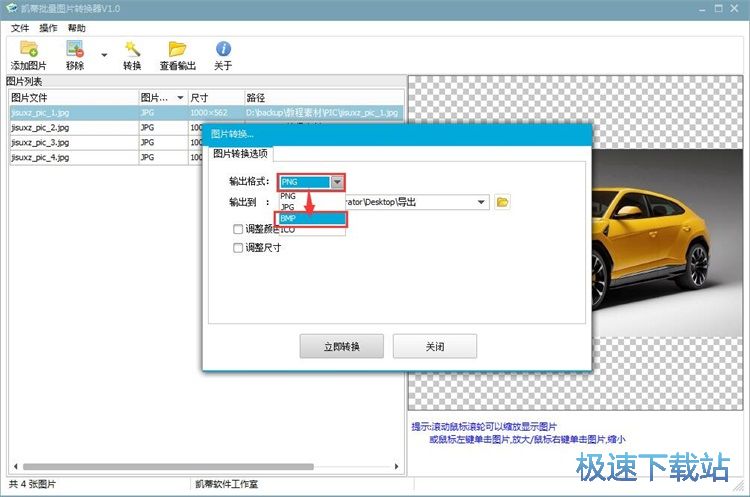
Task: Open the 帮助 menu
Action: click(76, 28)
